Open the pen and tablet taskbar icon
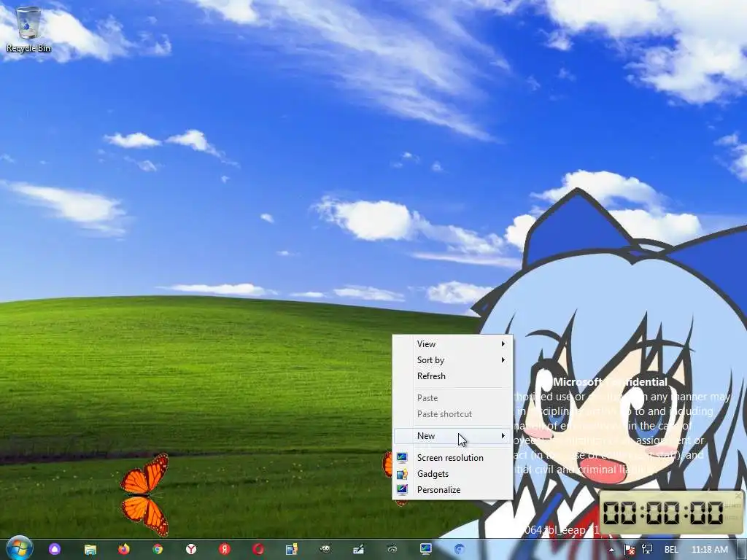Screen dimensions: 747x560 pos(359,550)
